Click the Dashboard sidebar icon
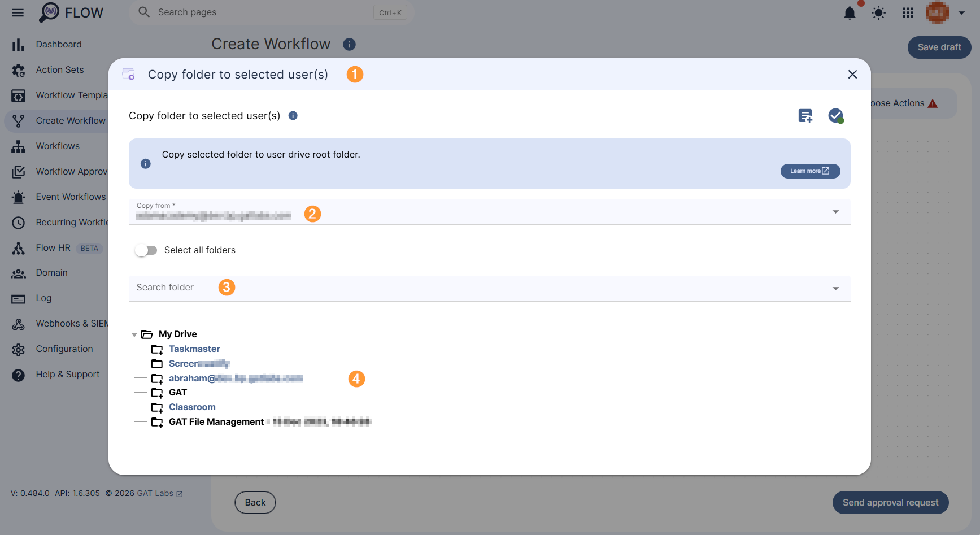Image resolution: width=980 pixels, height=535 pixels. [19, 45]
